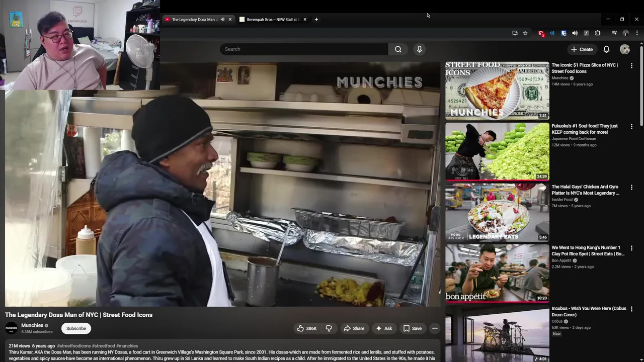Click the install app icon in address bar
Screen dimensions: 644x362
coord(514,33)
